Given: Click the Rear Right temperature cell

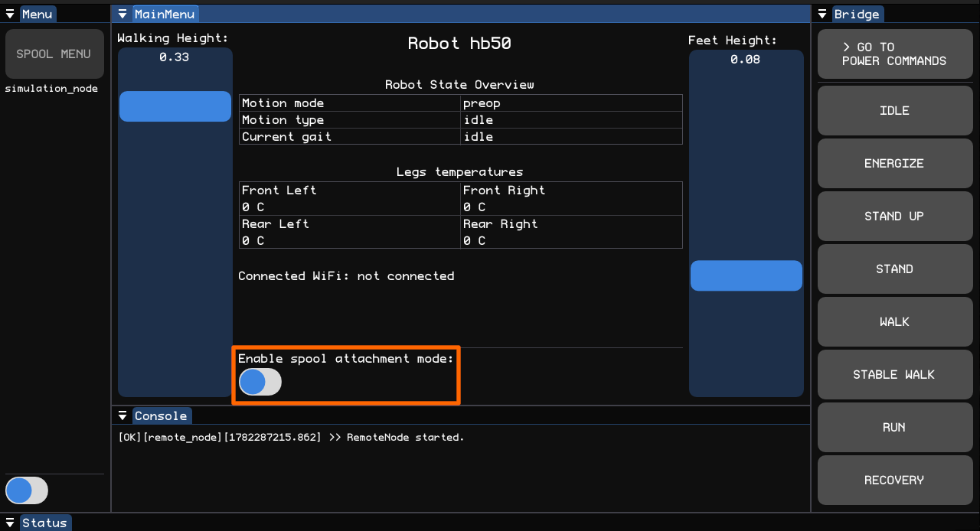Looking at the screenshot, I should 571,232.
